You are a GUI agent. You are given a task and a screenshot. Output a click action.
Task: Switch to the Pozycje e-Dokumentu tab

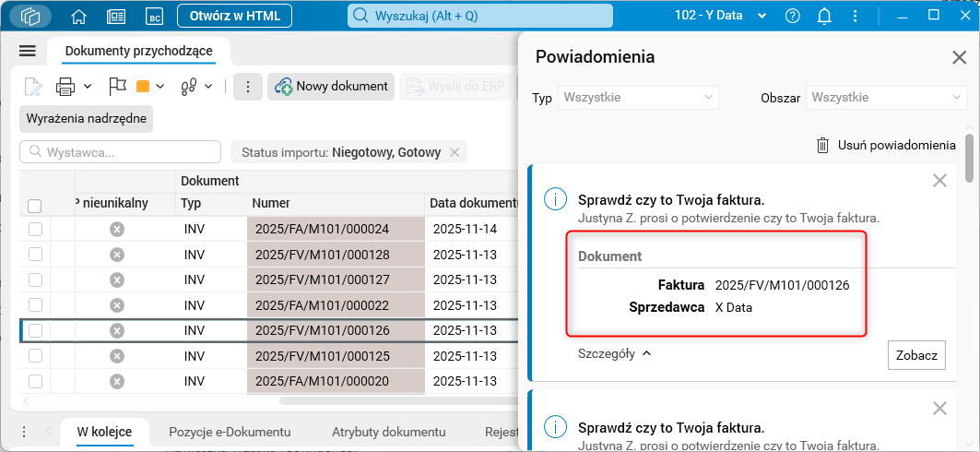pos(230,432)
